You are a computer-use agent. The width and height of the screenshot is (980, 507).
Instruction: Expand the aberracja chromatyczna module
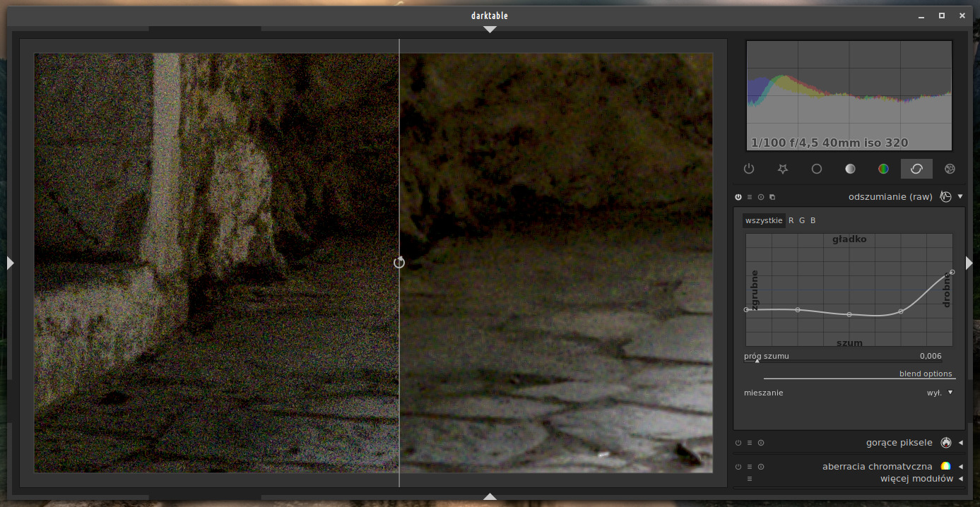click(960, 467)
